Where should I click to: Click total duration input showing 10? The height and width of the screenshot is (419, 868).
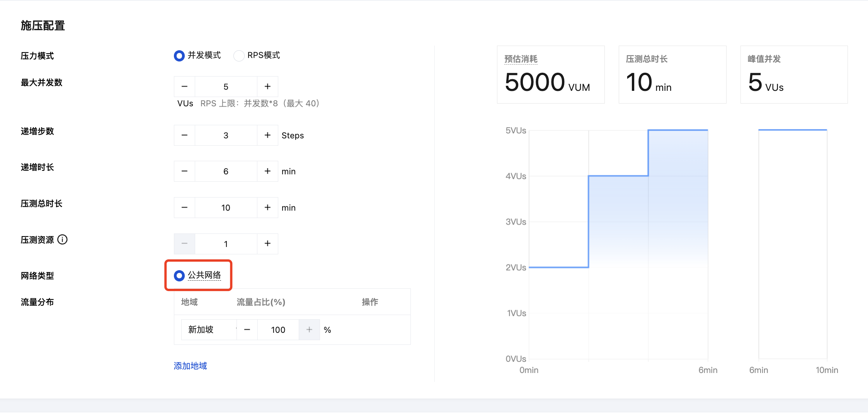(226, 208)
